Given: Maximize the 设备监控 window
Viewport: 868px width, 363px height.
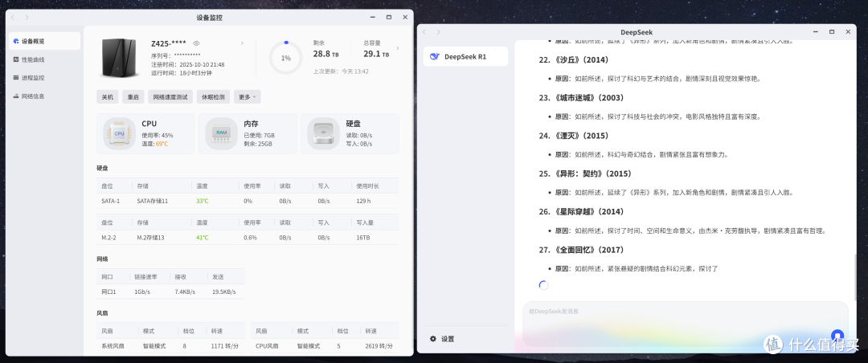Looking at the screenshot, I should pyautogui.click(x=389, y=17).
